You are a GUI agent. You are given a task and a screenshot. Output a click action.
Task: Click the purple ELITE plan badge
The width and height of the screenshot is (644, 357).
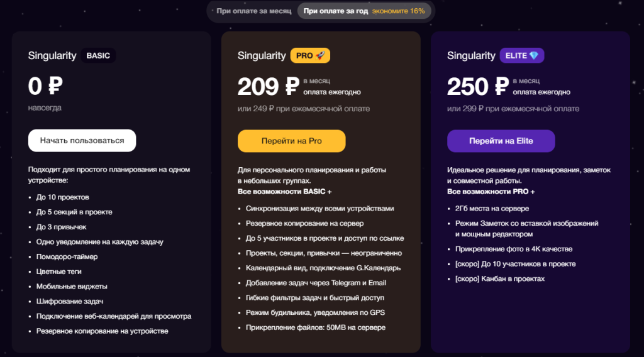[x=521, y=55]
